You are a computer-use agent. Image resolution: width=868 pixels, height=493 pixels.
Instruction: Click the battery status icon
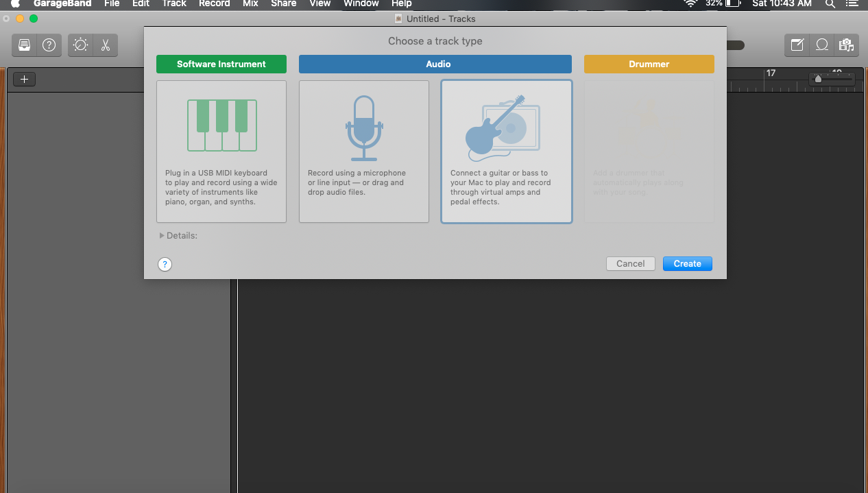point(733,3)
